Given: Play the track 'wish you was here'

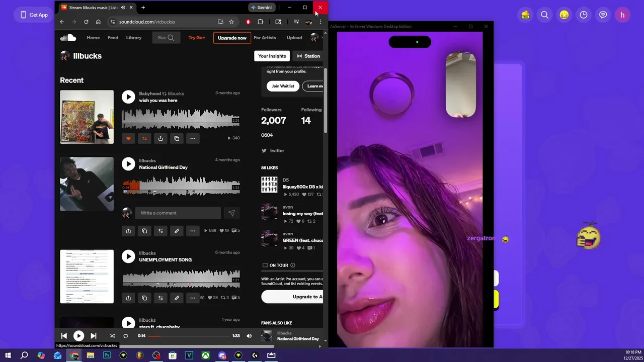Looking at the screenshot, I should coord(128,97).
